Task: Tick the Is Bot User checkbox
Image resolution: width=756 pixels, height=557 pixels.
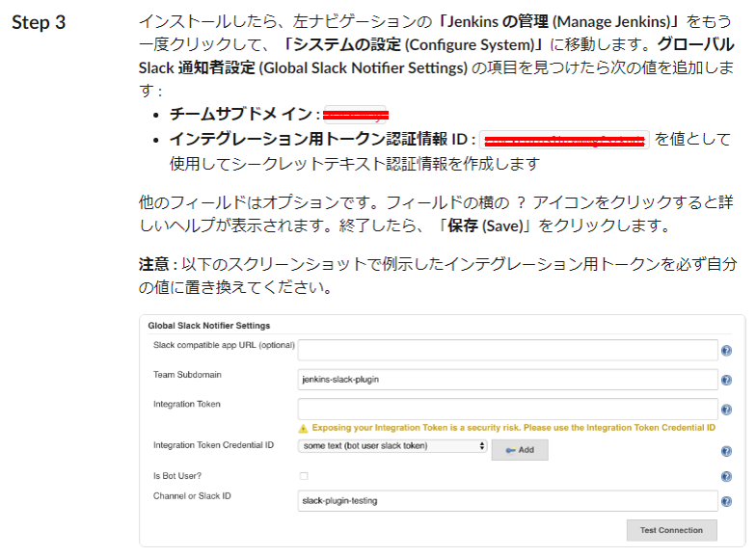Action: [304, 476]
